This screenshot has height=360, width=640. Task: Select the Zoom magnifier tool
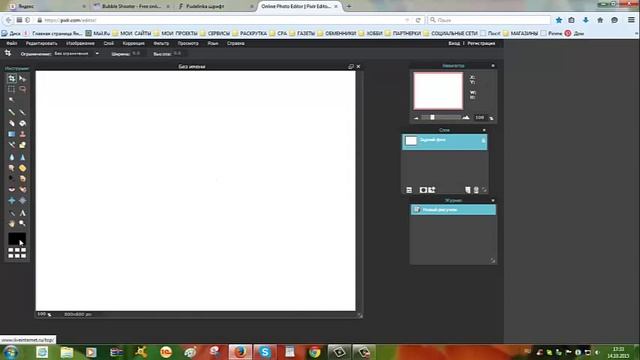tap(22, 224)
